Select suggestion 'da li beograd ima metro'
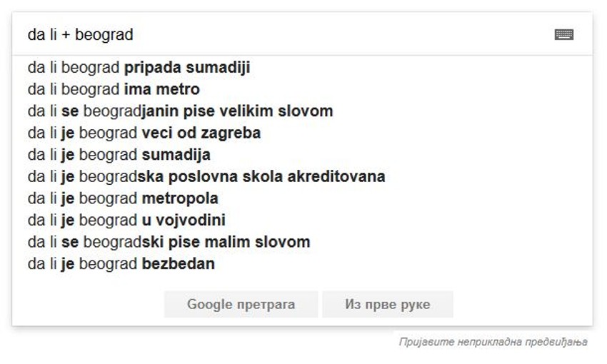The image size is (607, 364). pyautogui.click(x=114, y=89)
